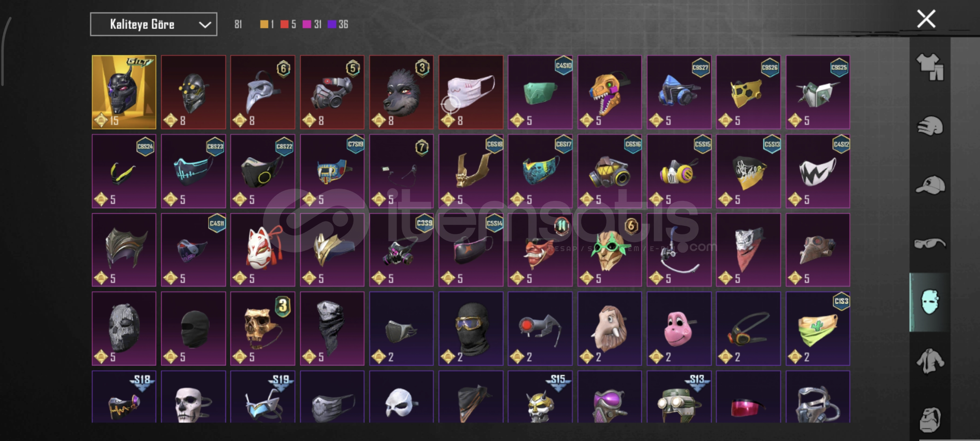Filter by the gold quality swatch
980x441 pixels.
[x=264, y=24]
